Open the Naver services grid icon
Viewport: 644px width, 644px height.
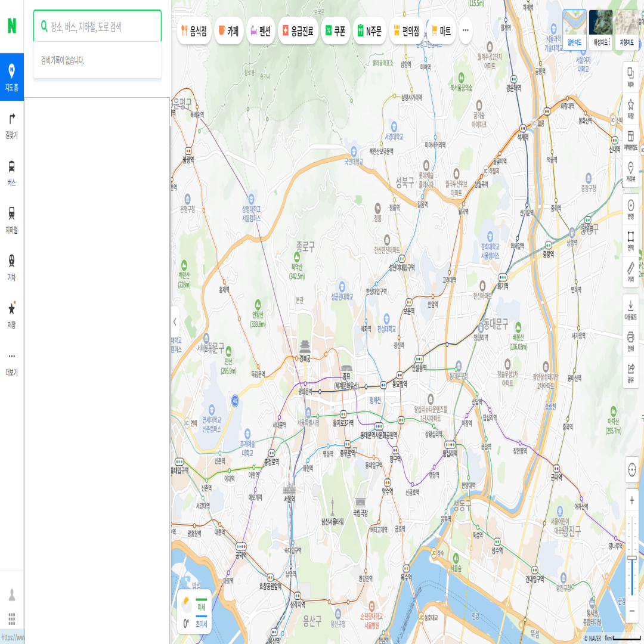pos(12,618)
